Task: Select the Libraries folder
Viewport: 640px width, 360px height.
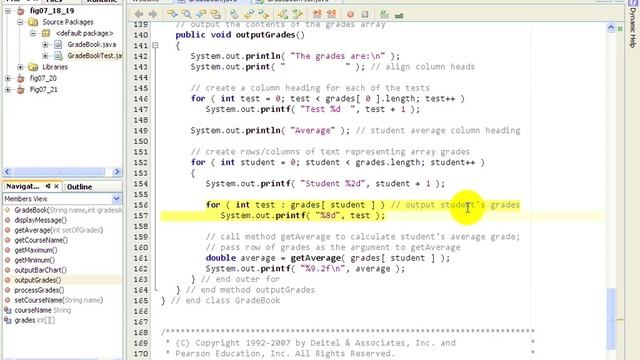Action: 55,67
